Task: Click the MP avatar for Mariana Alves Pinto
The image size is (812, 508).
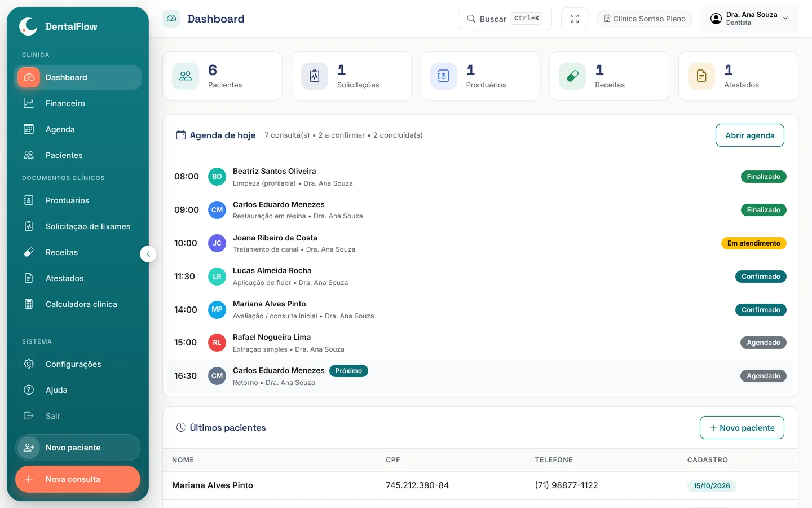Action: 217,309
